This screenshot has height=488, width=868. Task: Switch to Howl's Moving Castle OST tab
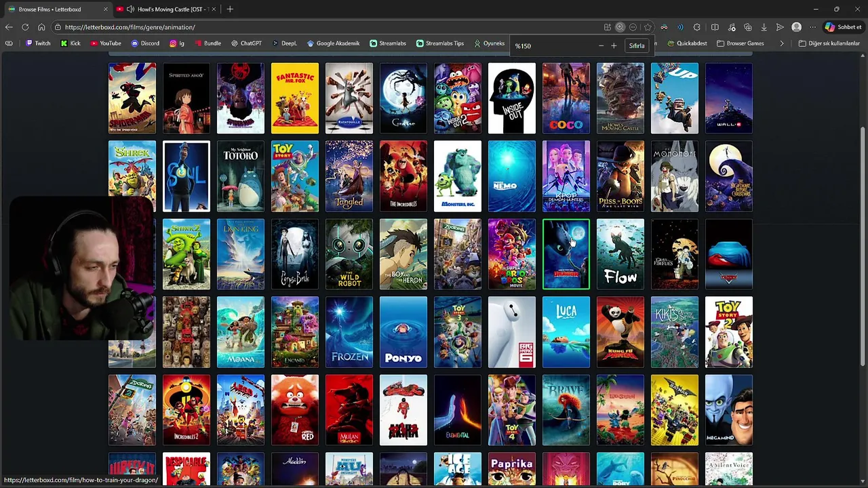[165, 9]
